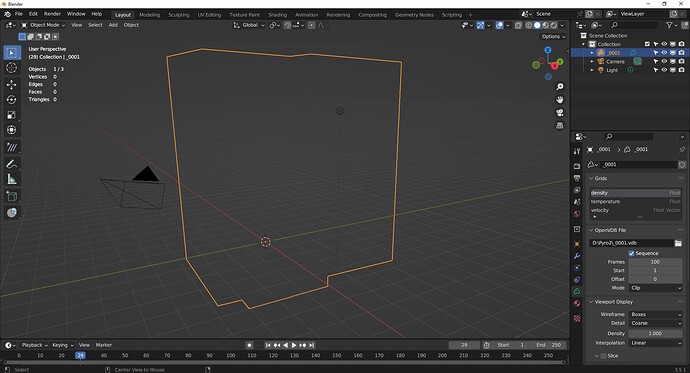Pick the Rotate tool
Viewport: 690px width, 373px height.
(x=12, y=100)
